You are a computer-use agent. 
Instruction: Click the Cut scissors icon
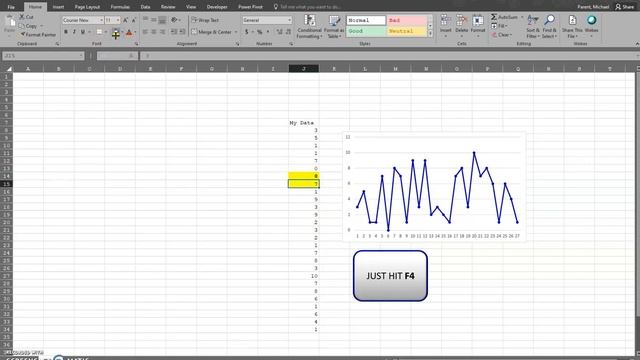(x=22, y=17)
